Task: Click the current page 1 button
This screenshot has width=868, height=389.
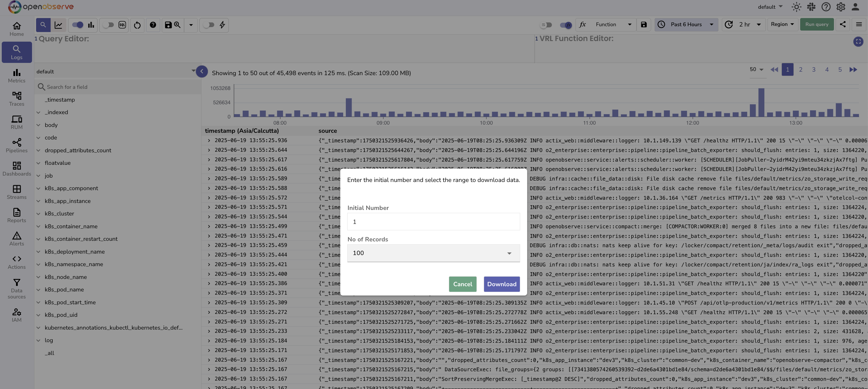Action: pos(787,69)
